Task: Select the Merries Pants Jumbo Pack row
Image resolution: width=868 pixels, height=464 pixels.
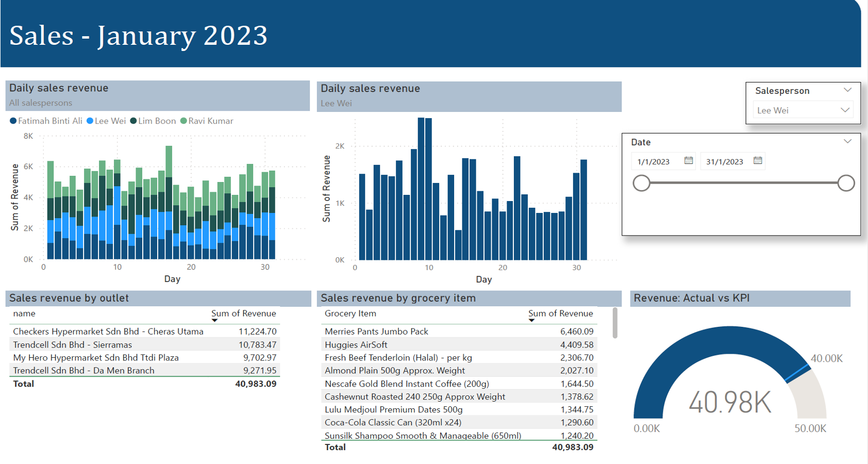Action: click(x=376, y=332)
